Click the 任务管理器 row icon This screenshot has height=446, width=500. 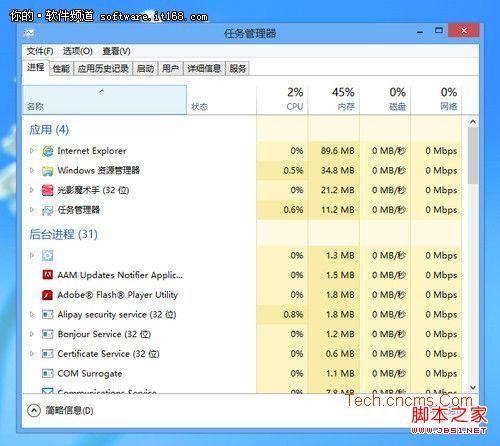[48, 210]
